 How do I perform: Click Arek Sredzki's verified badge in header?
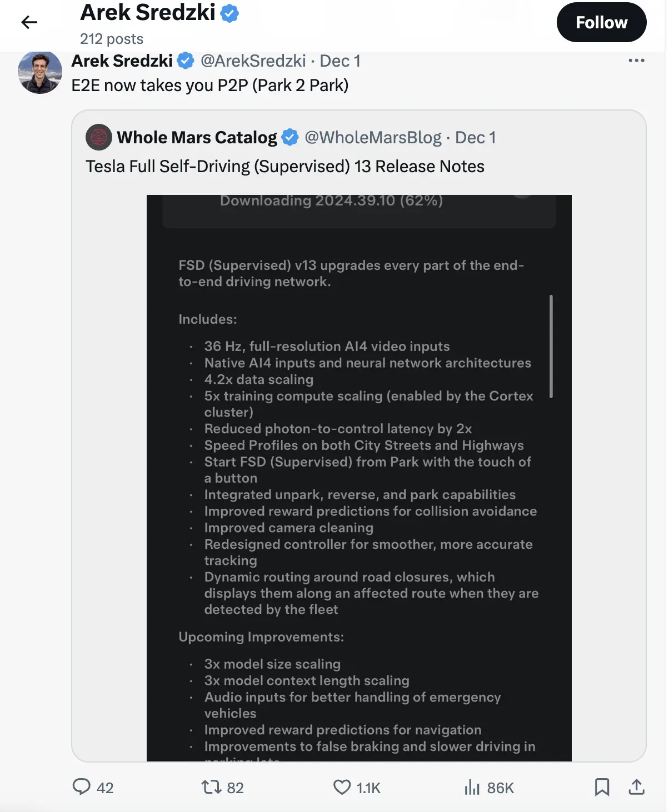(229, 13)
